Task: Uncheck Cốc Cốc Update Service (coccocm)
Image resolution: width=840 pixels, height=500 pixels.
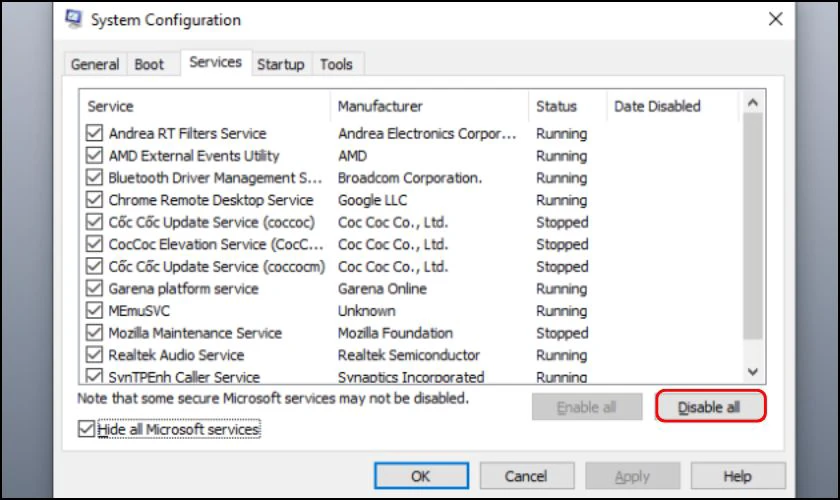Action: tap(94, 266)
